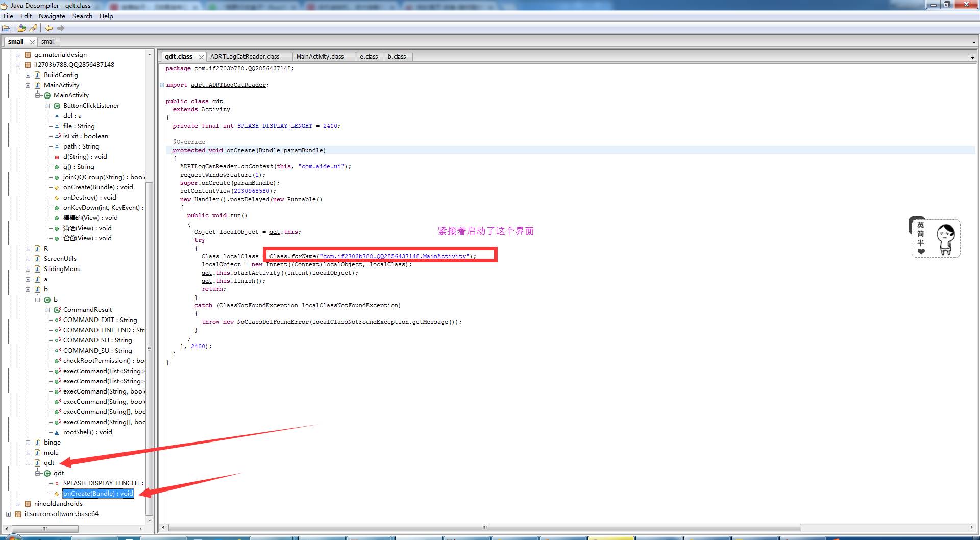The height and width of the screenshot is (540, 980).
Task: Click the Open Type toolbar icon
Action: coord(21,28)
